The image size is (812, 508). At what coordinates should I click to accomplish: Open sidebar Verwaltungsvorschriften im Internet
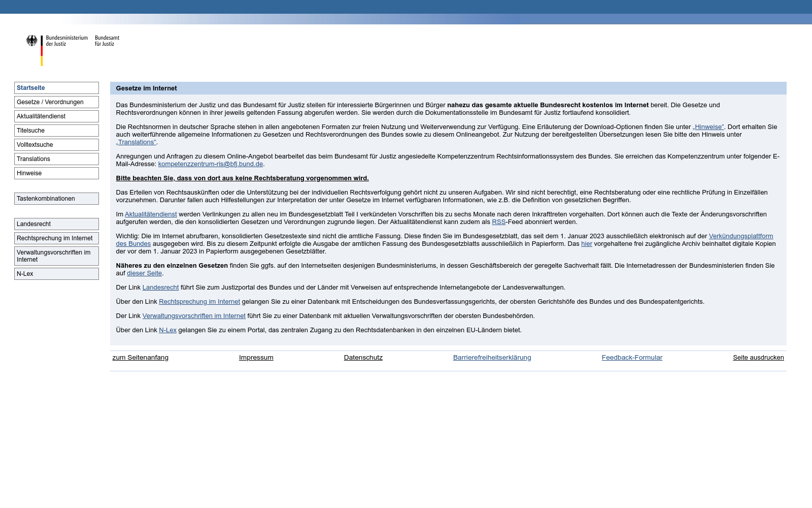click(56, 256)
